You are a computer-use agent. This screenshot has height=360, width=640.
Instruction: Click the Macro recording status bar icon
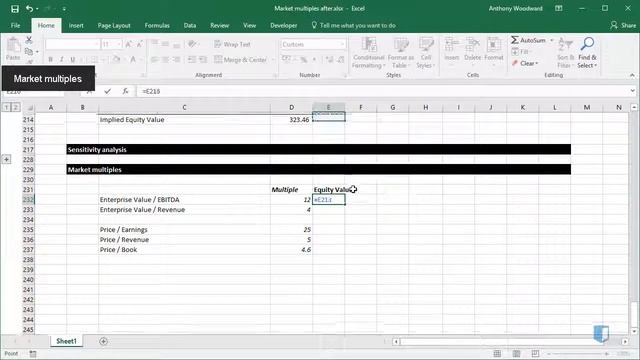(x=33, y=354)
